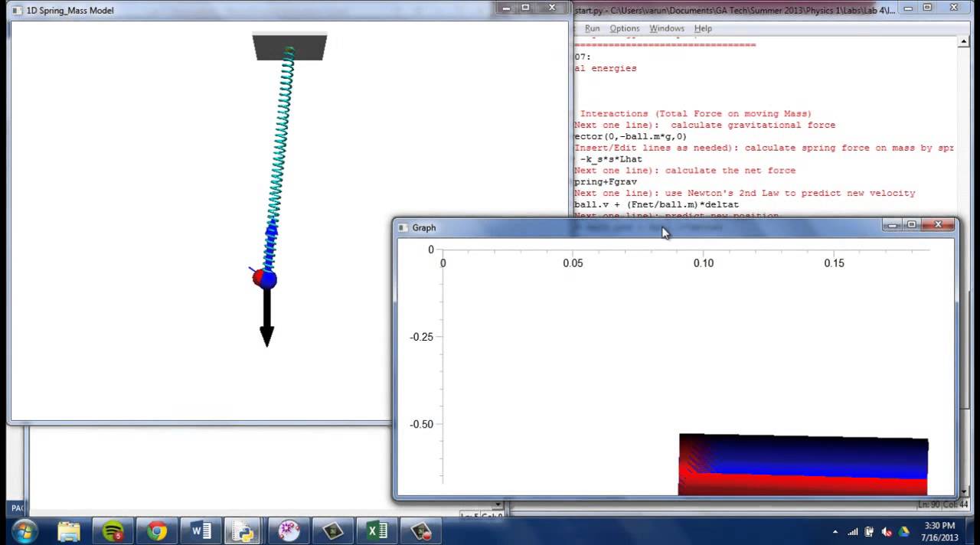Click the Google Drive tray icon
The width and height of the screenshot is (980, 545).
(903, 532)
